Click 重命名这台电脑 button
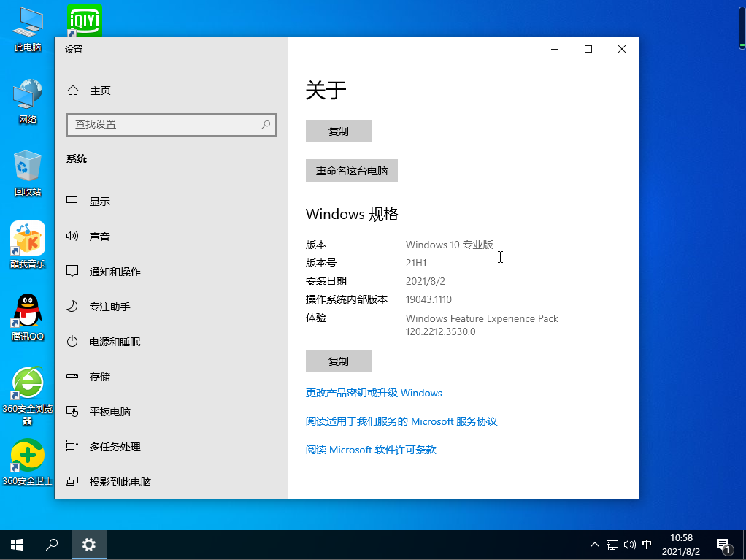This screenshot has height=560, width=746. tap(352, 171)
